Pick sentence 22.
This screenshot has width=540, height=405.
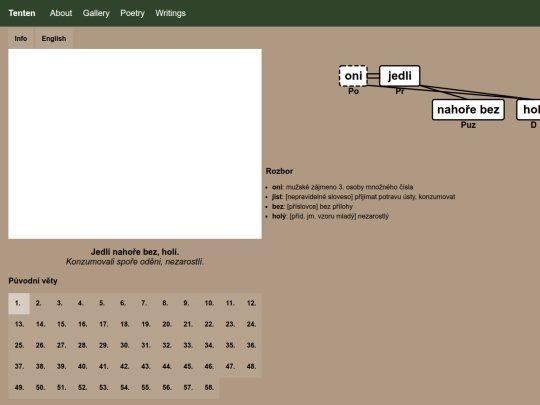209,324
